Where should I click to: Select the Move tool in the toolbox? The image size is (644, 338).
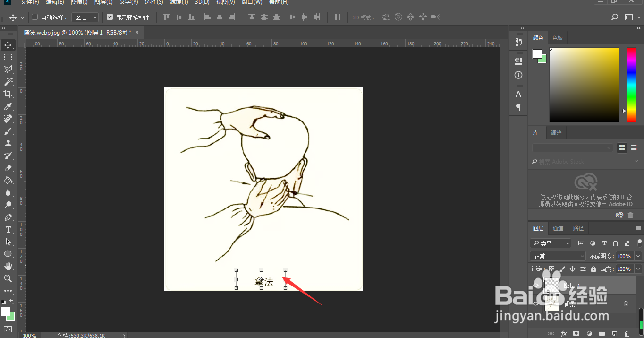click(8, 45)
